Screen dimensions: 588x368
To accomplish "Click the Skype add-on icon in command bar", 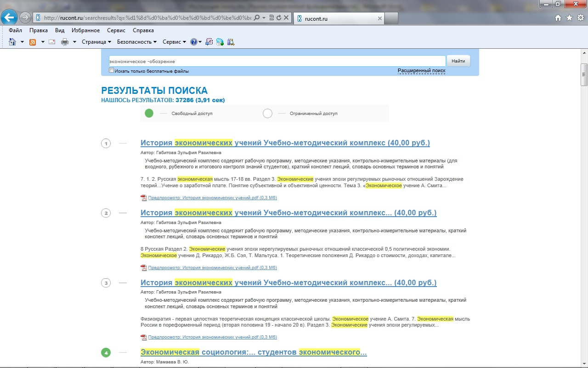I will click(x=220, y=42).
